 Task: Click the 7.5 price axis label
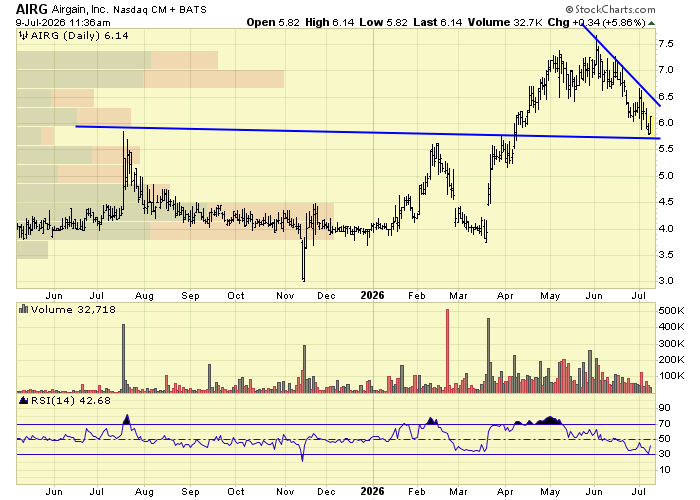pos(666,44)
